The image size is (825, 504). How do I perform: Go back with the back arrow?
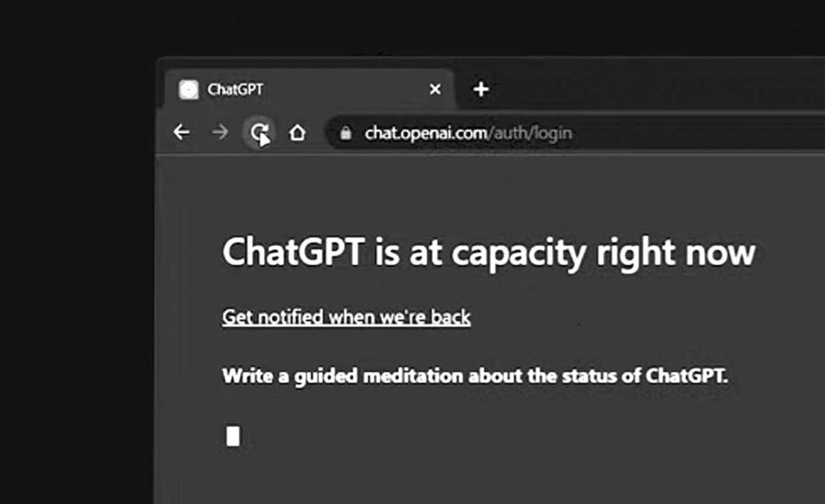(x=181, y=132)
